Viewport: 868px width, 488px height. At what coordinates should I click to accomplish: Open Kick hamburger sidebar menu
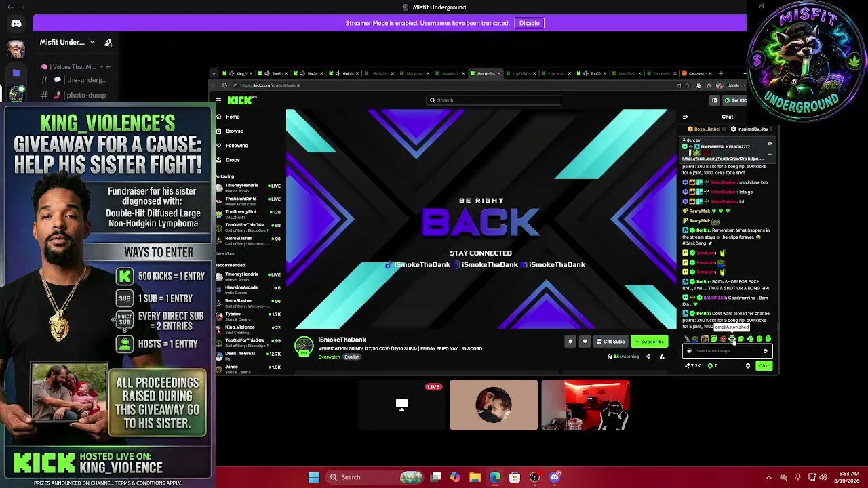[218, 100]
